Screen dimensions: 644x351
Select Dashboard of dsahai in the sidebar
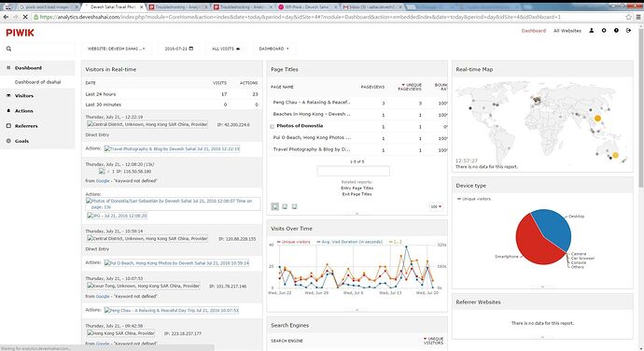point(37,82)
